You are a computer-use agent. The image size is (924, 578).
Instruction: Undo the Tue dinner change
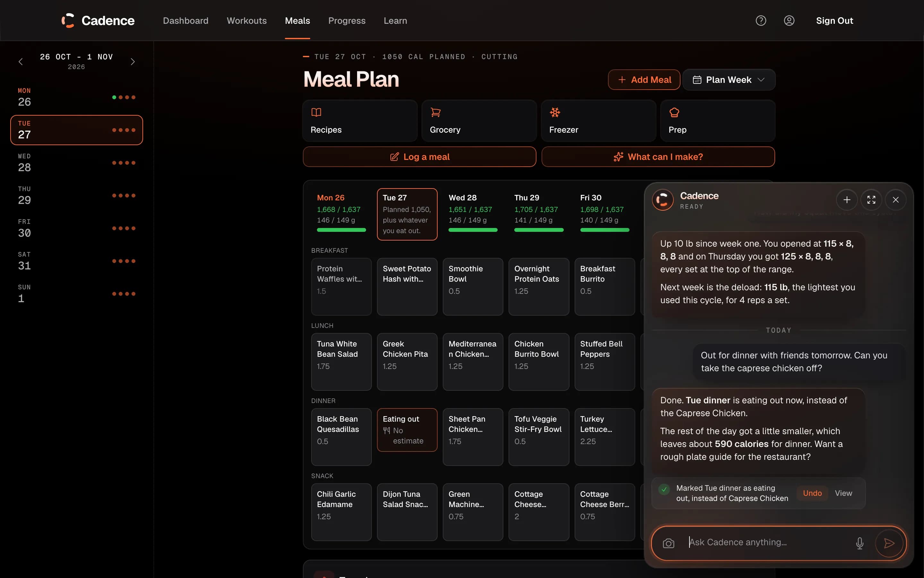tap(812, 493)
